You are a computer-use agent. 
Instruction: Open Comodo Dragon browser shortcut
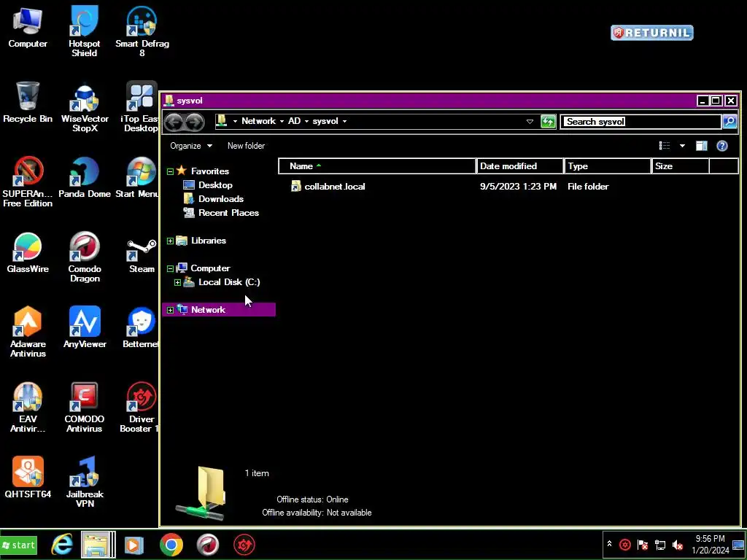pyautogui.click(x=85, y=257)
